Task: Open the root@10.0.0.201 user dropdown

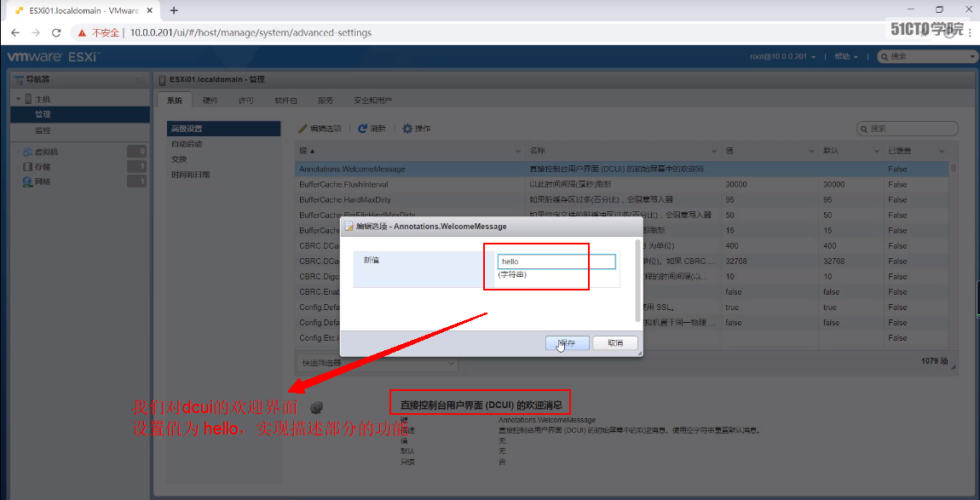Action: 783,56
